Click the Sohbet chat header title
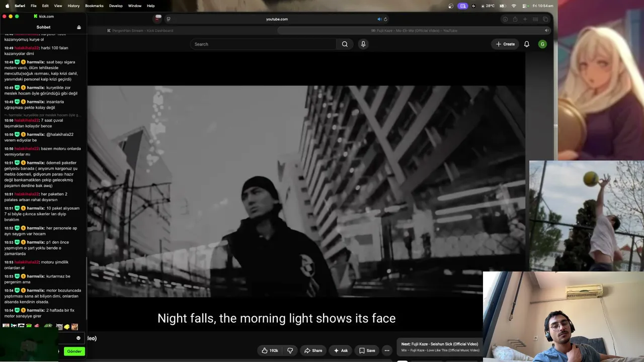Screen dimensions: 644x362 pos(43,27)
